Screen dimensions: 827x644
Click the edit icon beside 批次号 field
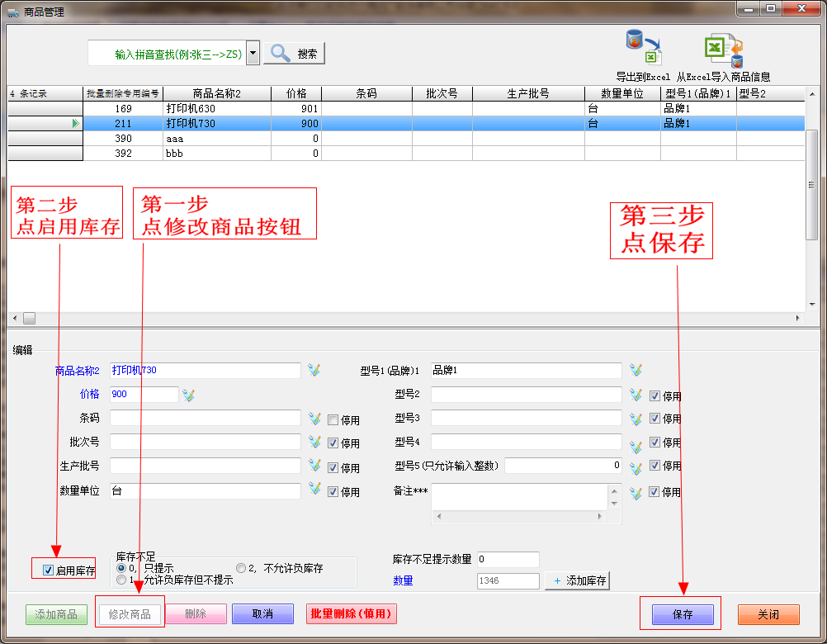[314, 442]
